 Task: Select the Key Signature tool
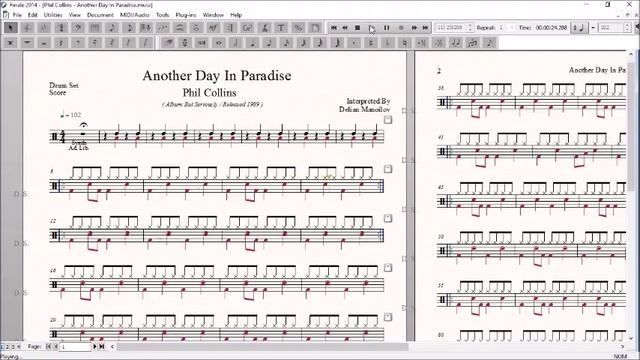click(44, 28)
